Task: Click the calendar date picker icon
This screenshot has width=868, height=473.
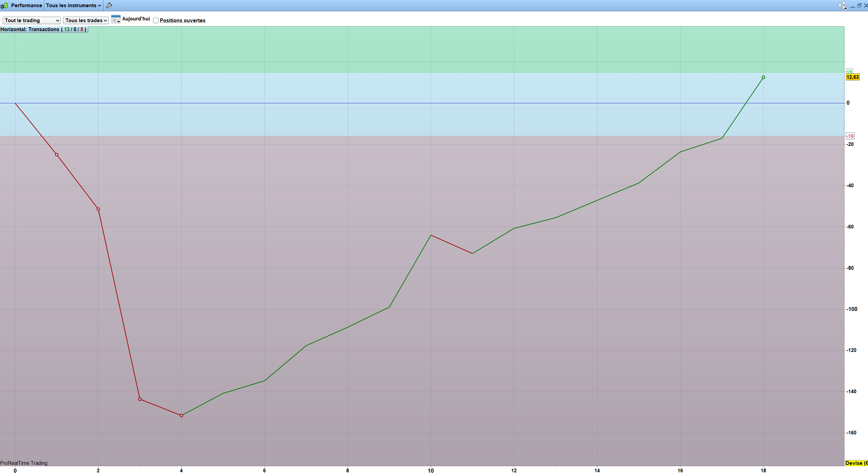Action: click(116, 19)
